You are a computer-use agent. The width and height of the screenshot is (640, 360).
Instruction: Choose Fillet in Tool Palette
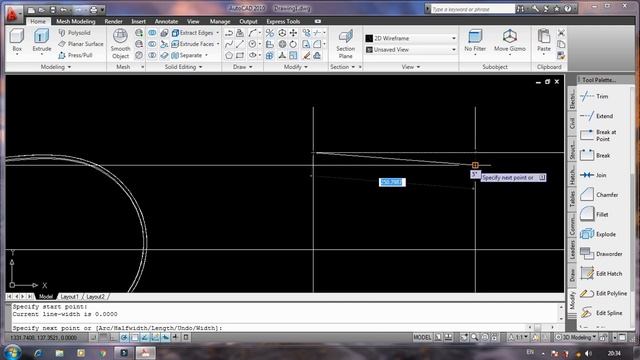click(x=594, y=214)
